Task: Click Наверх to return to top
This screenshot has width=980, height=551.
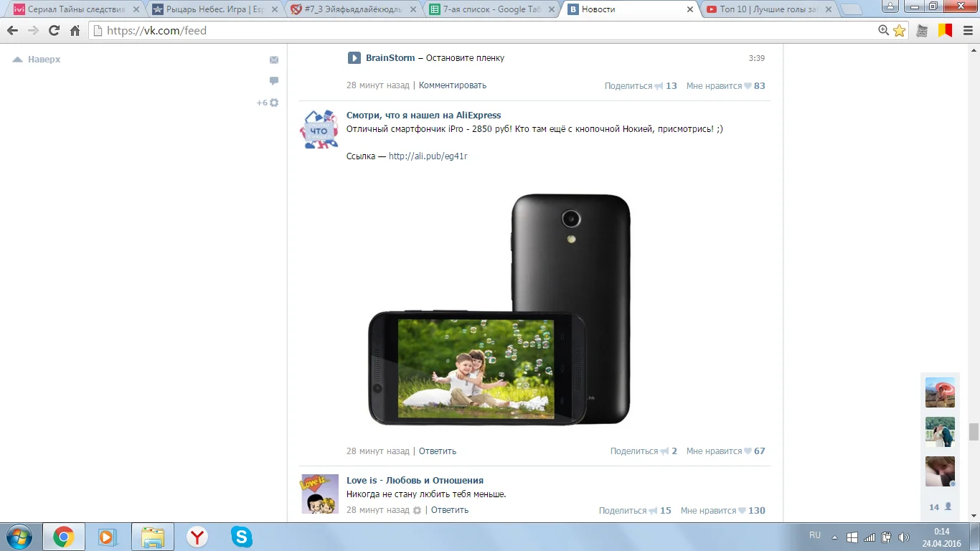Action: click(x=37, y=60)
